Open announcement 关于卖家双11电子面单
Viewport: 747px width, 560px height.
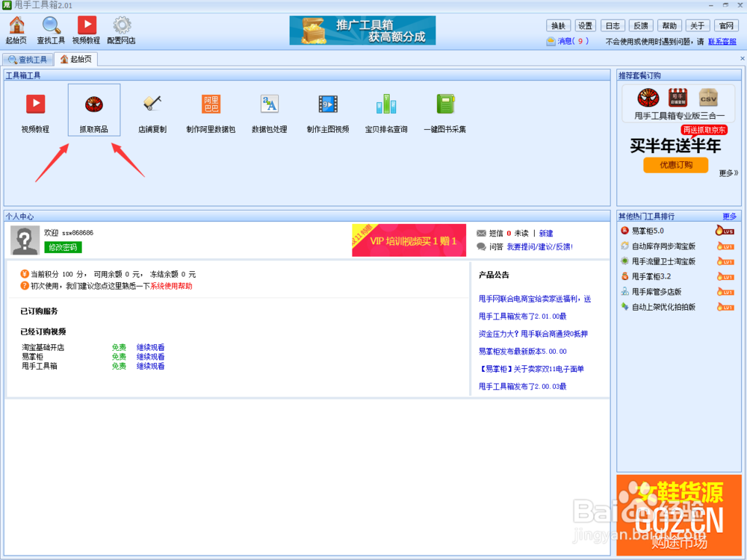coord(531,369)
